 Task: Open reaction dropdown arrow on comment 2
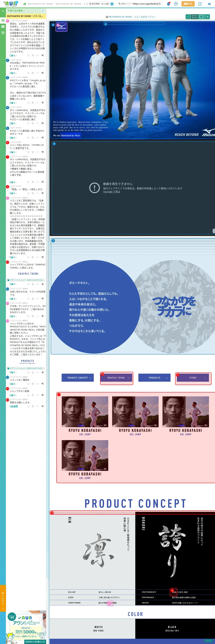click(x=39, y=73)
